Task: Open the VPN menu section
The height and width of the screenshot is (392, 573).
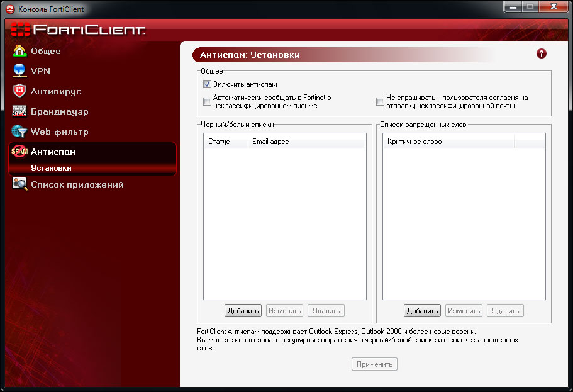Action: tap(40, 71)
